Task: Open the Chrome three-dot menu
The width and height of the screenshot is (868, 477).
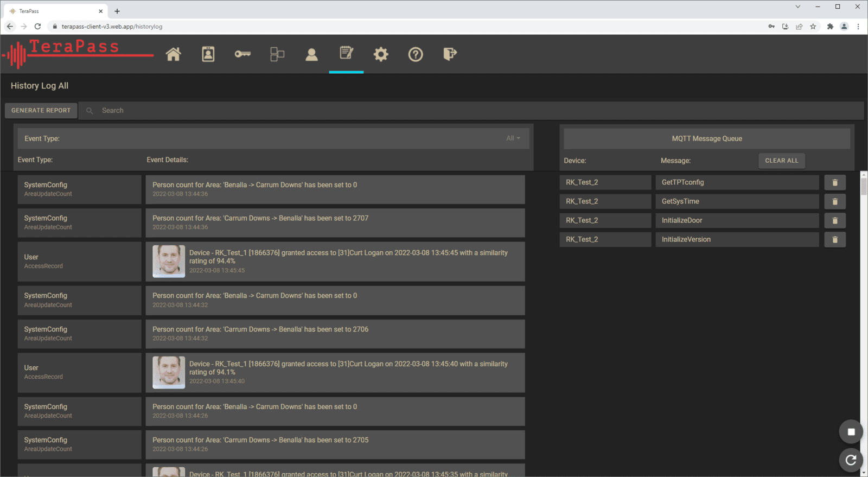Action: (858, 27)
